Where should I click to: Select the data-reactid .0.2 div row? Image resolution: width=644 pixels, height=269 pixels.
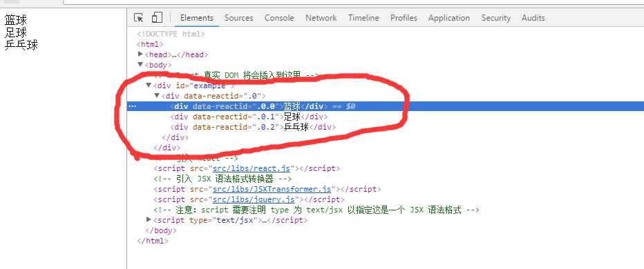253,127
